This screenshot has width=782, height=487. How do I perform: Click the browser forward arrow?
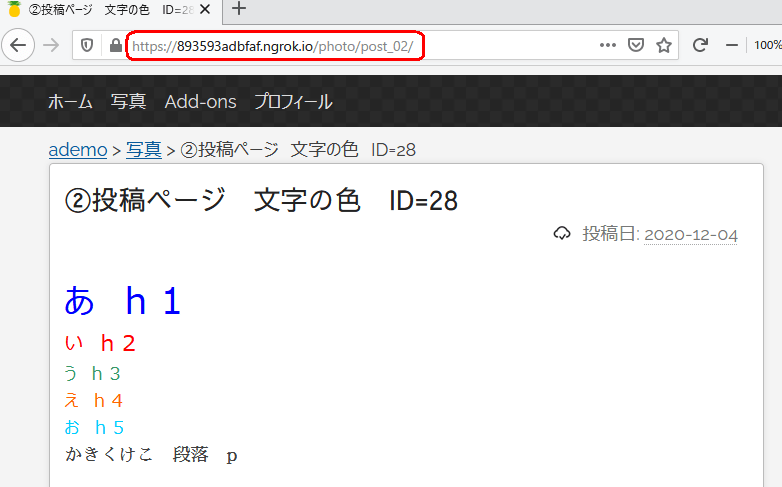pos(51,45)
